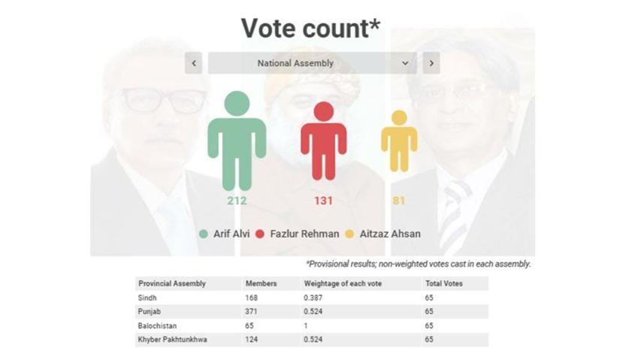Select the Khyber Pakhtunkhwa table row
Screen dimensions: 644x362
click(312, 340)
